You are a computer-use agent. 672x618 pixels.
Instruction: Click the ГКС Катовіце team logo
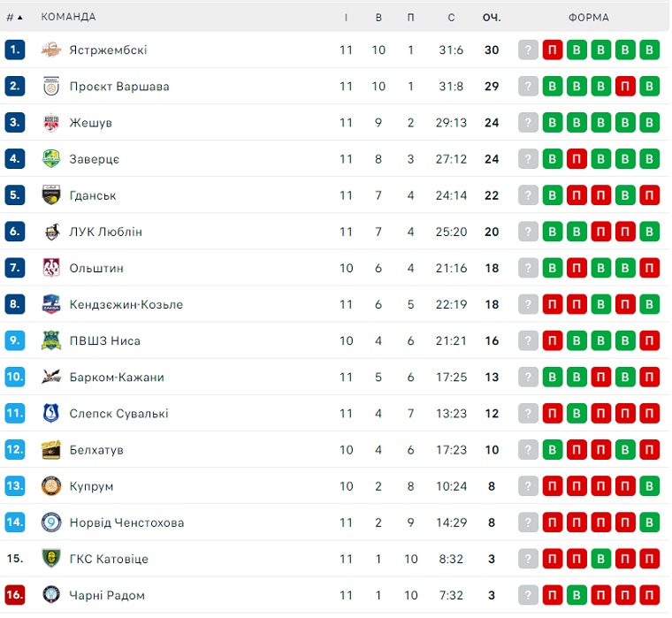(51, 559)
